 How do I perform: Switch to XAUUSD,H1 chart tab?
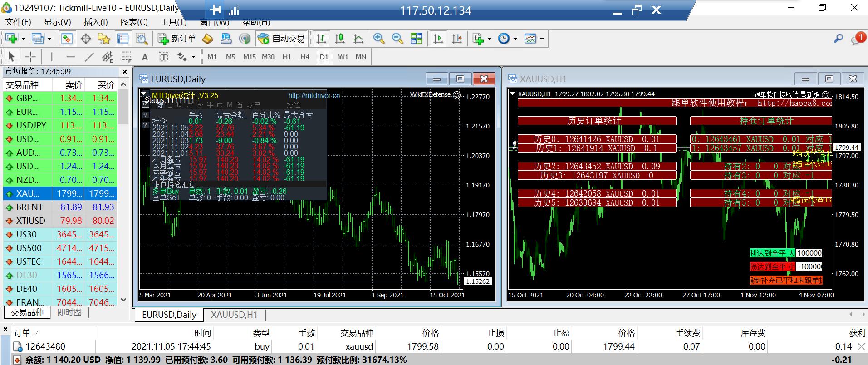[x=234, y=315]
